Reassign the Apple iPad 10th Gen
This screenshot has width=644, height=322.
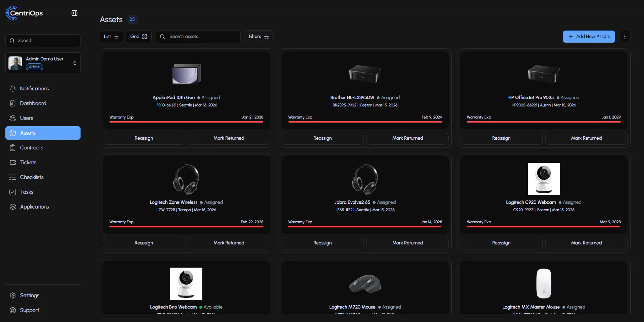pos(144,138)
